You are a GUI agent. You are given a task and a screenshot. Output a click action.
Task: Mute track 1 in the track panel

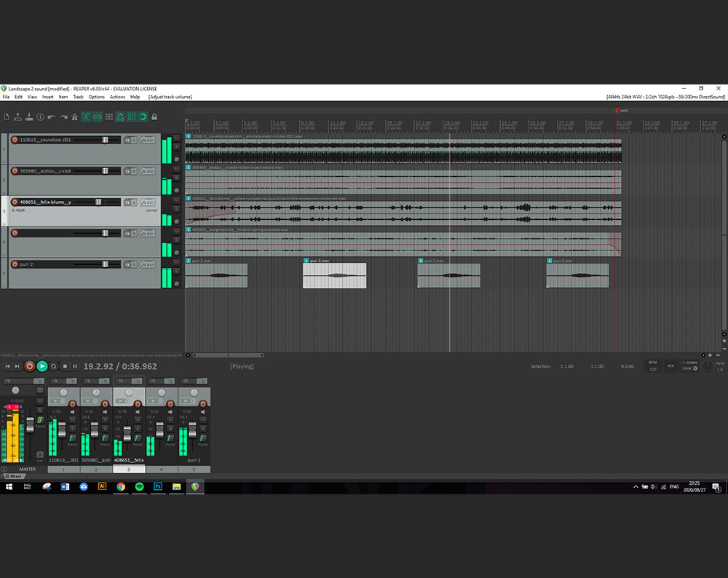pos(176,138)
